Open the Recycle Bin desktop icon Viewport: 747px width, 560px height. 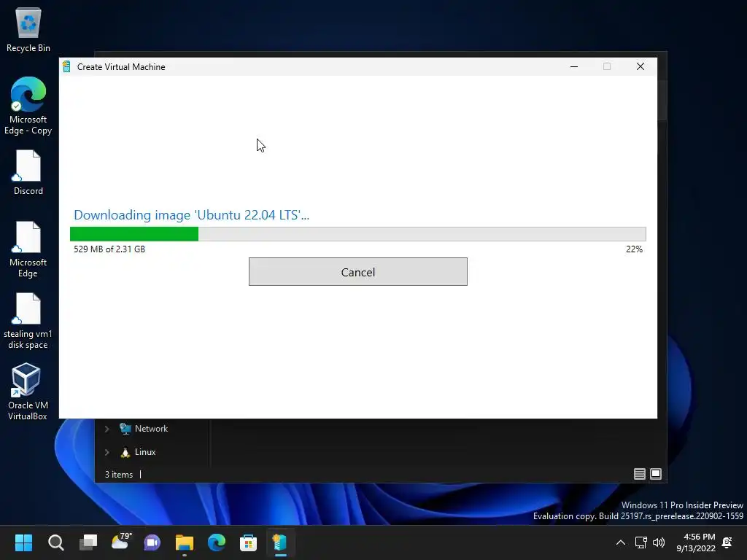(28, 29)
